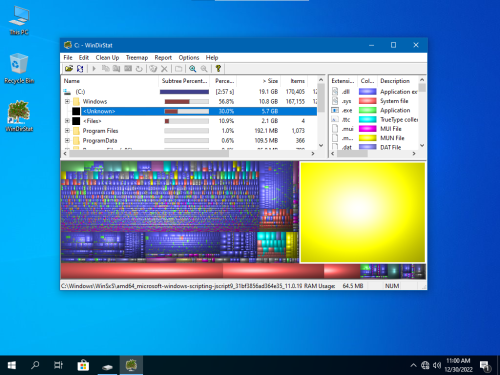The image size is (500, 375).
Task: Open the Windows Start menu
Action: coord(12,365)
